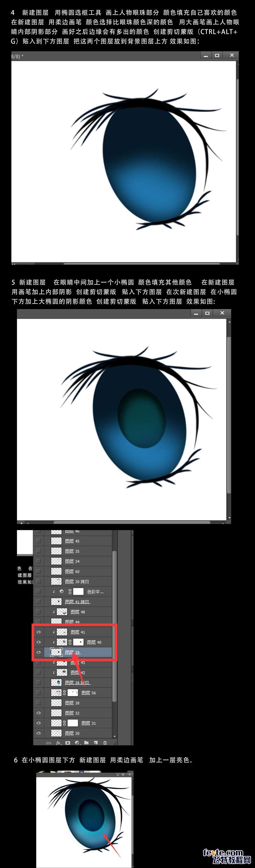Click the Layers panel scroll-down arrow
This screenshot has height=868, width=255.
pyautogui.click(x=115, y=736)
